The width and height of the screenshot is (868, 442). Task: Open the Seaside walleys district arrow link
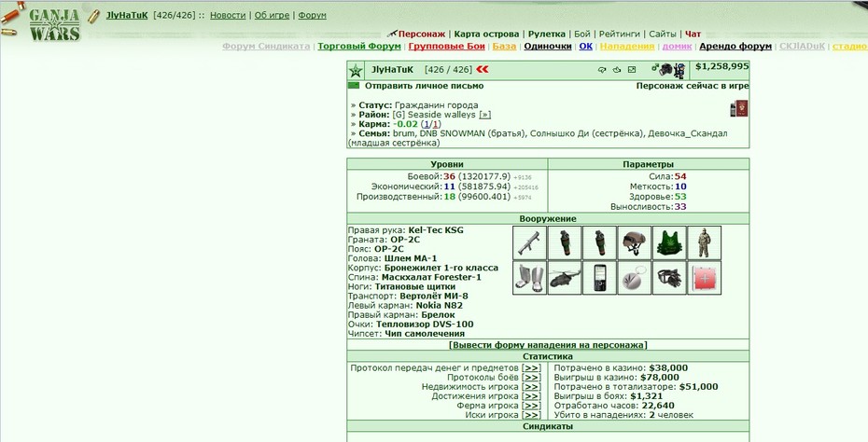coord(485,115)
